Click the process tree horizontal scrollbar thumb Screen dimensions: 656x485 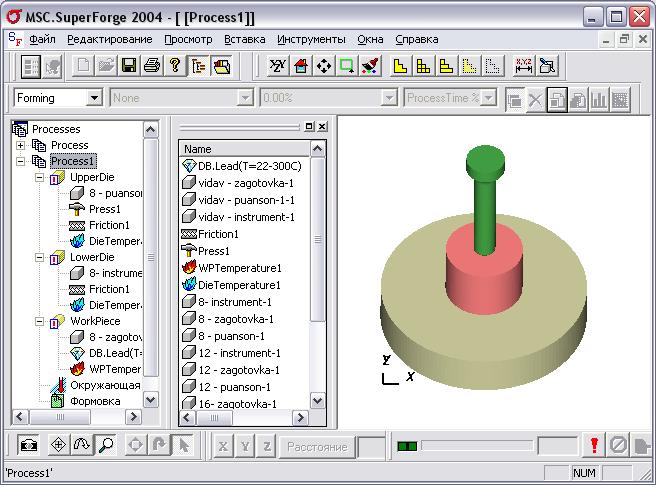pos(60,417)
